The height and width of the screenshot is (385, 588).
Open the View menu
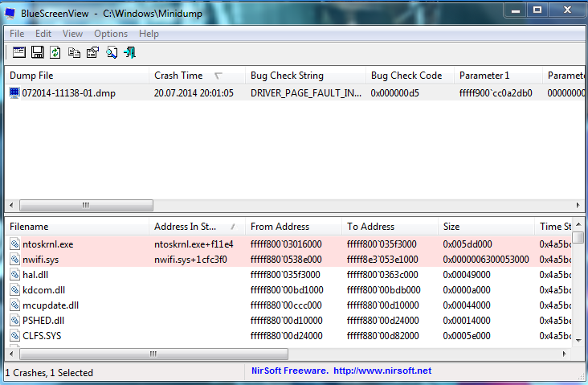click(72, 34)
